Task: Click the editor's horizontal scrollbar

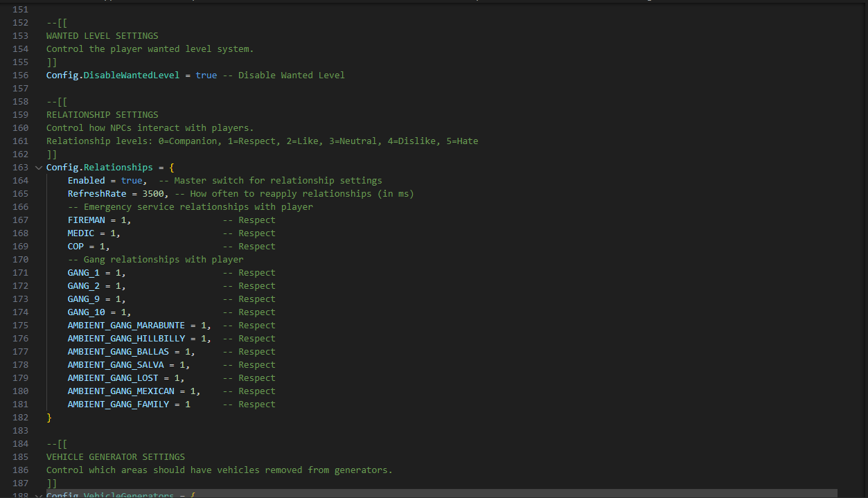Action: [442, 493]
